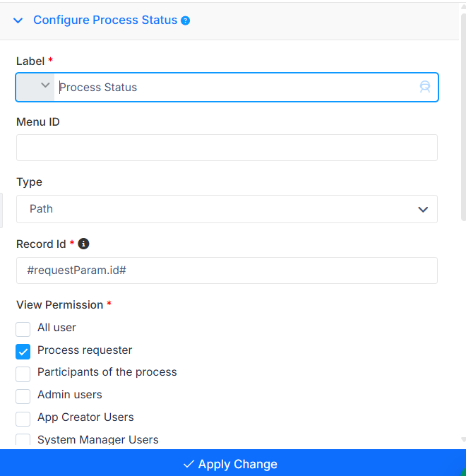Enable the All user checkbox

coord(23,329)
